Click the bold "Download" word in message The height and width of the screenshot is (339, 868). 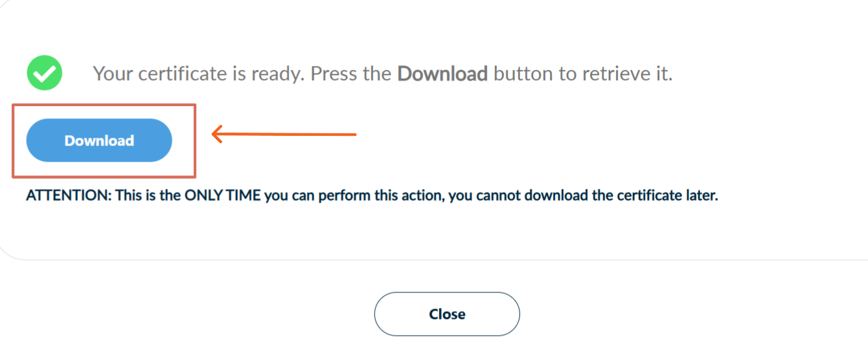click(x=442, y=74)
